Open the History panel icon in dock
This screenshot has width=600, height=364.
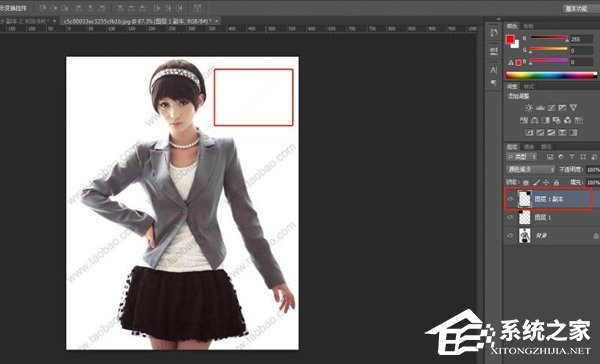tap(493, 33)
